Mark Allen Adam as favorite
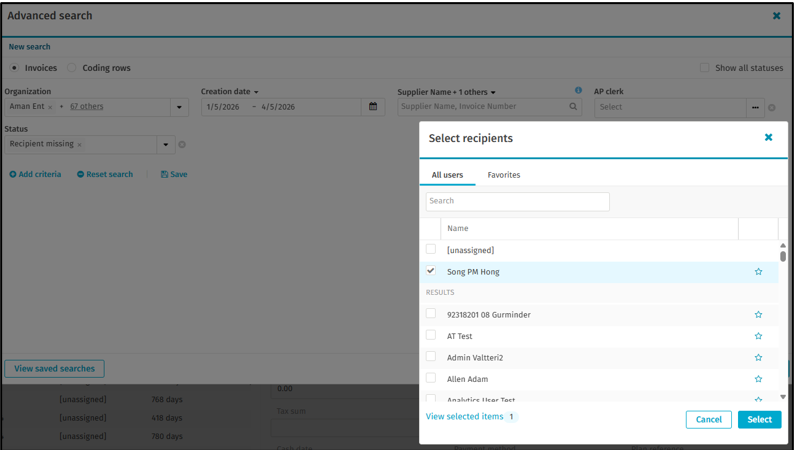Viewport: 794px width, 450px height. [758, 379]
